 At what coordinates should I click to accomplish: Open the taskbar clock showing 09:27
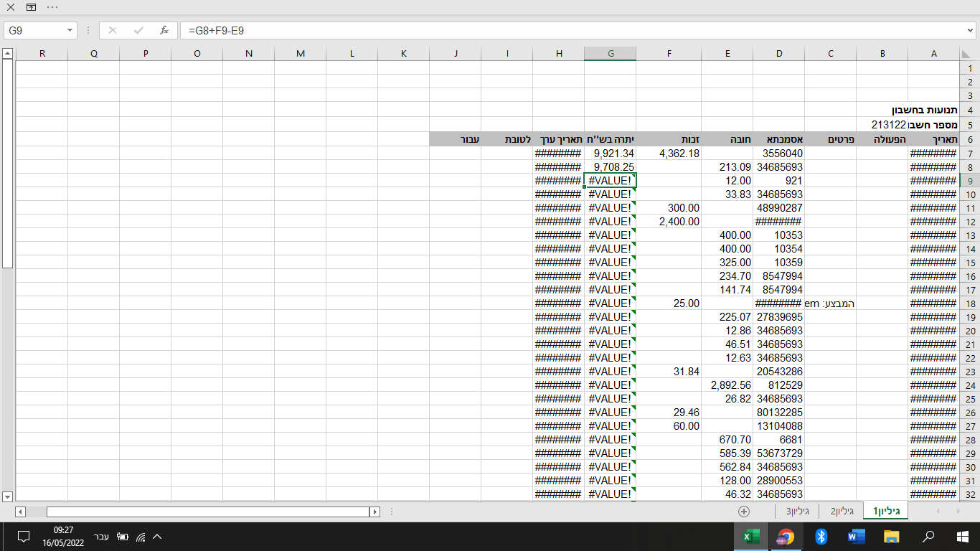pyautogui.click(x=63, y=537)
